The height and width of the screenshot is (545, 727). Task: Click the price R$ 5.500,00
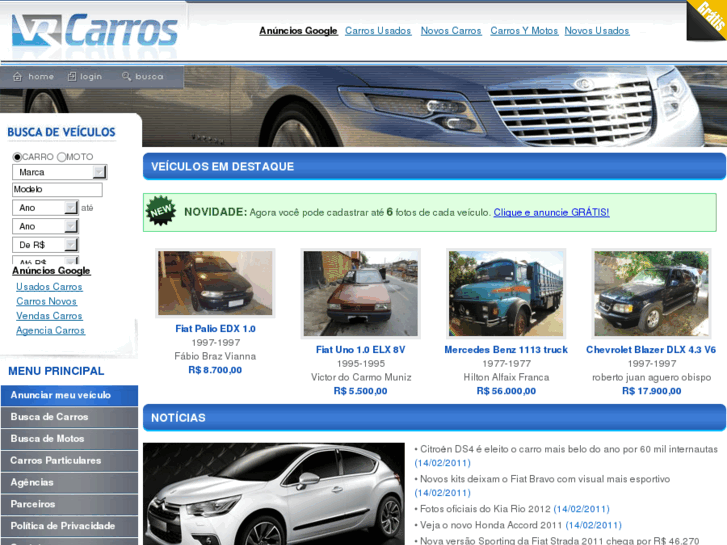tap(361, 391)
